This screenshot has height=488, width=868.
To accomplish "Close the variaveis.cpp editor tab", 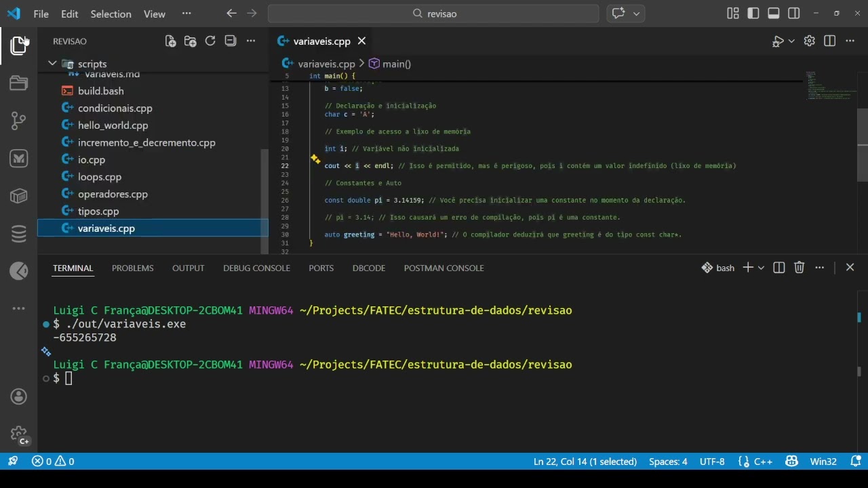I will click(362, 41).
